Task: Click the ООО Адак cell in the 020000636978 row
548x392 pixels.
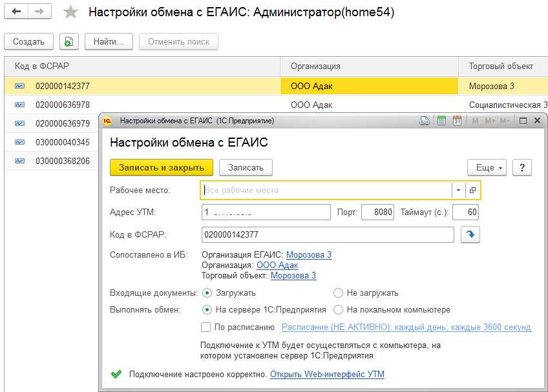Action: click(x=370, y=105)
